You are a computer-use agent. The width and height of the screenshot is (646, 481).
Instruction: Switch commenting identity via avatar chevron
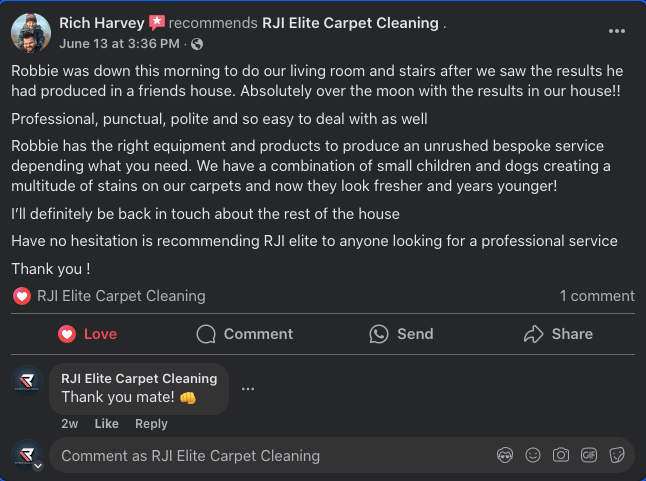[38, 466]
